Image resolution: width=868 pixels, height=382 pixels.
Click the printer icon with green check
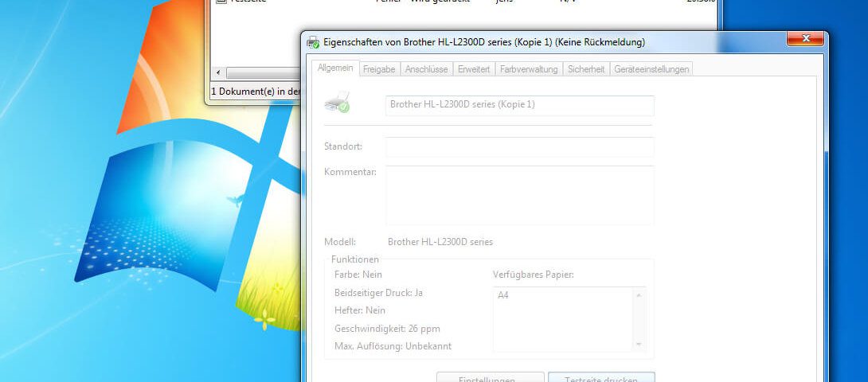(337, 103)
